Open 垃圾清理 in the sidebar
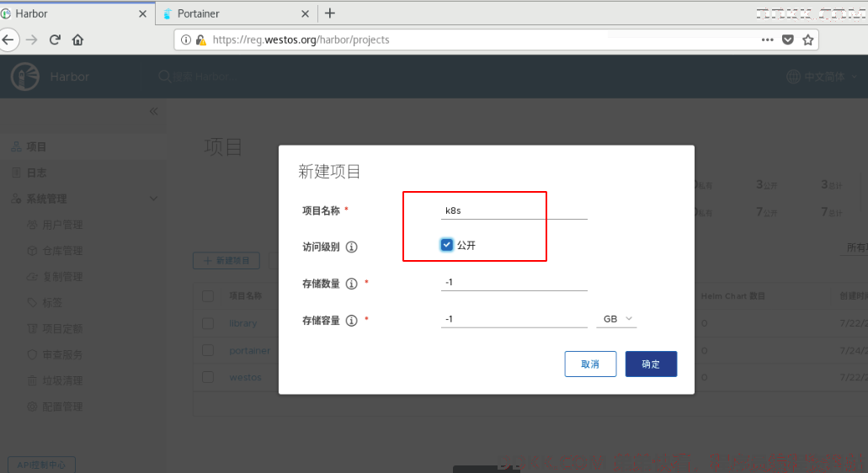Image resolution: width=868 pixels, height=473 pixels. (62, 380)
